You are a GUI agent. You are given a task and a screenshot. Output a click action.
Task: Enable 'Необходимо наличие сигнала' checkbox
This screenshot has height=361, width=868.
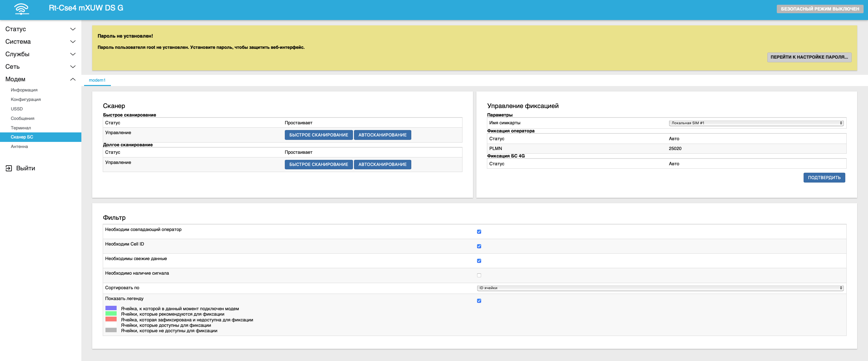pyautogui.click(x=479, y=275)
